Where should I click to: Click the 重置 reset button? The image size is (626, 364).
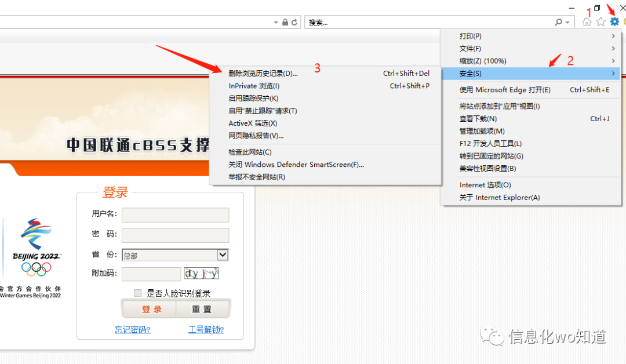click(x=202, y=310)
